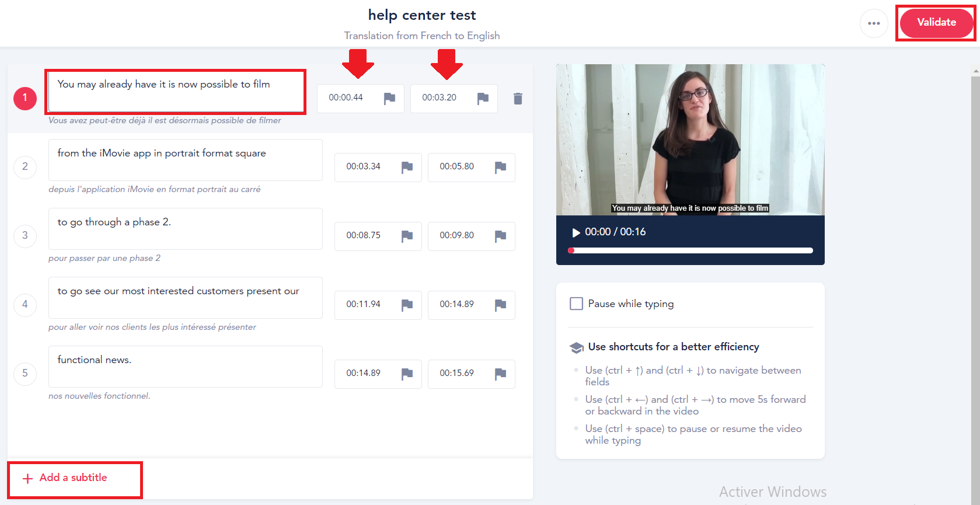Image resolution: width=980 pixels, height=505 pixels.
Task: Set start flag for subtitle 2 at 00:03.34
Action: 407,167
